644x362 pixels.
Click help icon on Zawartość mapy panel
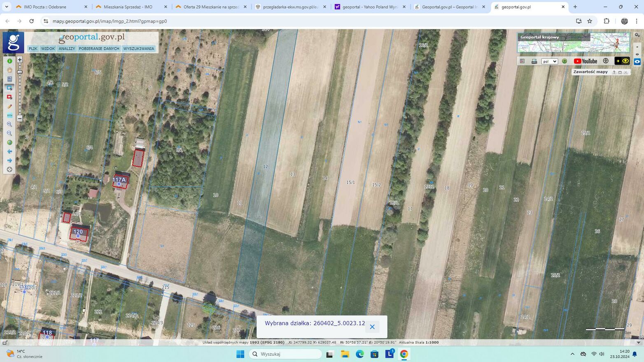[x=614, y=72]
